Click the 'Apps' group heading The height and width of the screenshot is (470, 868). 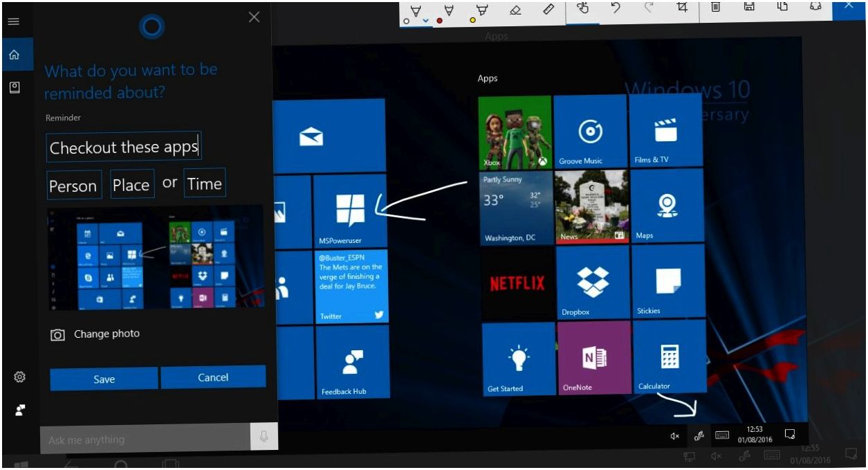(488, 78)
